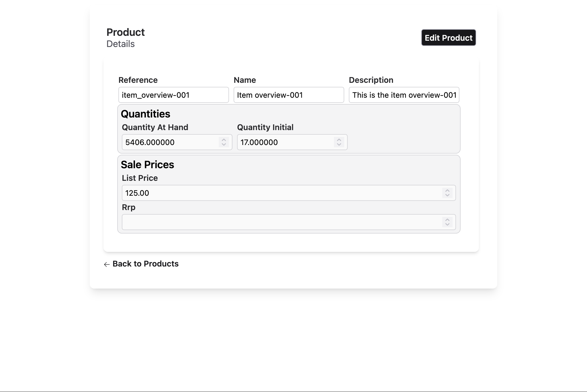Click the List Price label text
The height and width of the screenshot is (392, 587).
click(140, 178)
